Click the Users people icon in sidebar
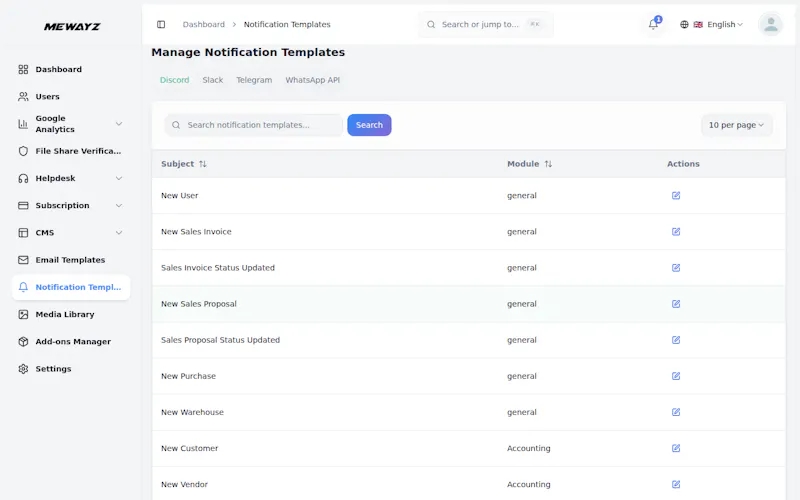 click(x=23, y=96)
